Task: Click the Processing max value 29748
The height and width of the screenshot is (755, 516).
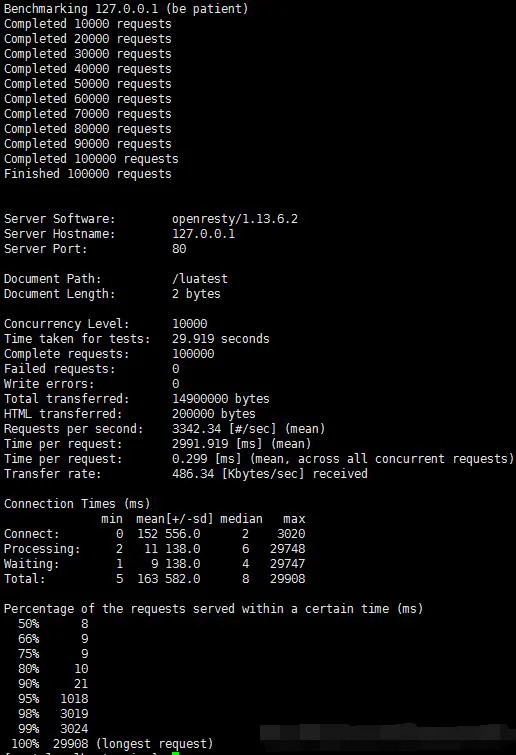Action: pos(287,549)
